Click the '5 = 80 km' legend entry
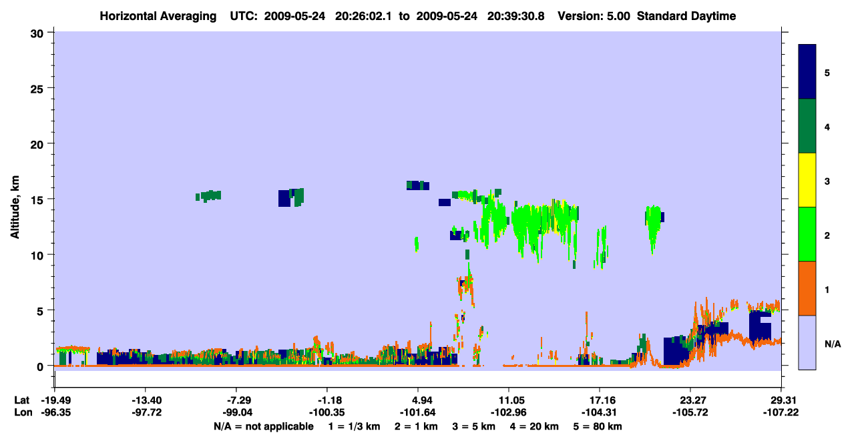 point(598,426)
